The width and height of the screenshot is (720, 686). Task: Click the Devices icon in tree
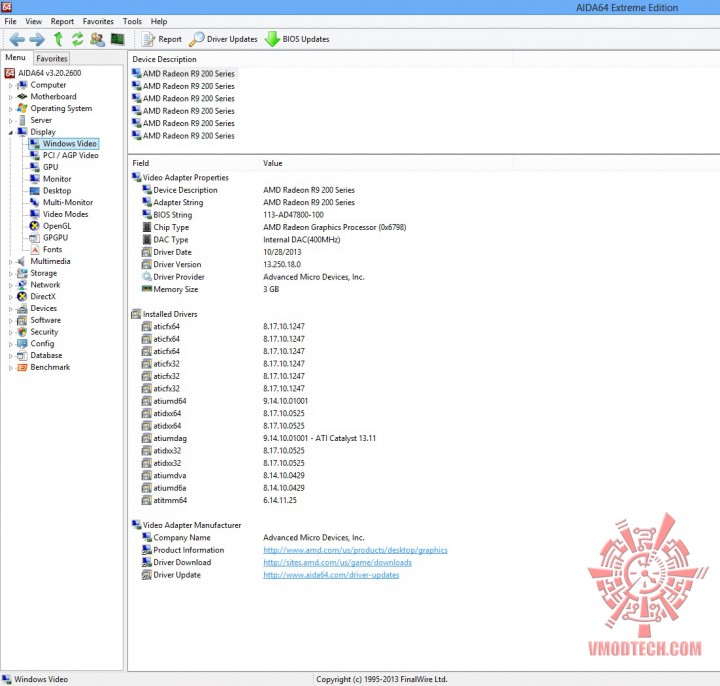point(22,309)
